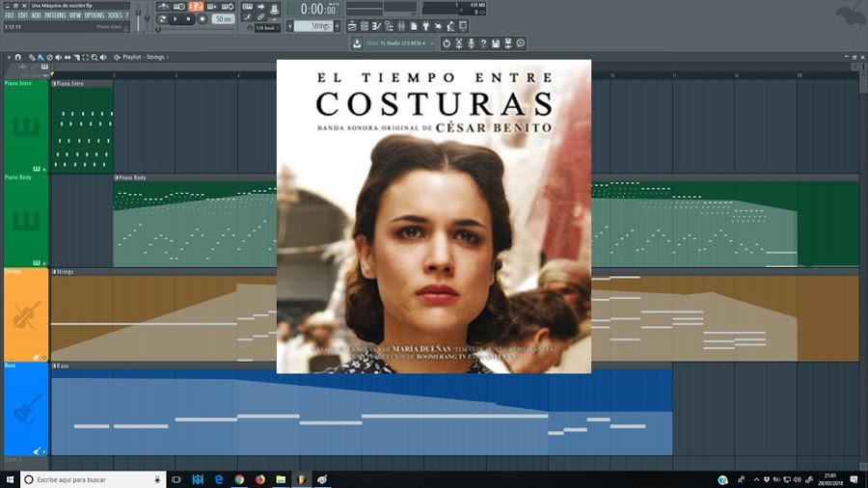868x488 pixels.
Task: Open the 1/4 beat snap dropdown
Action: [x=267, y=28]
